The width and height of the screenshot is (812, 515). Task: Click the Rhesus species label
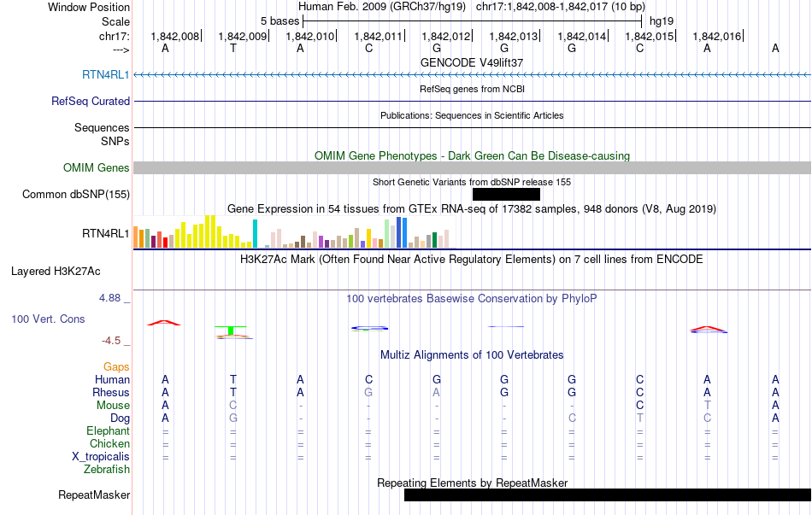[x=111, y=392]
